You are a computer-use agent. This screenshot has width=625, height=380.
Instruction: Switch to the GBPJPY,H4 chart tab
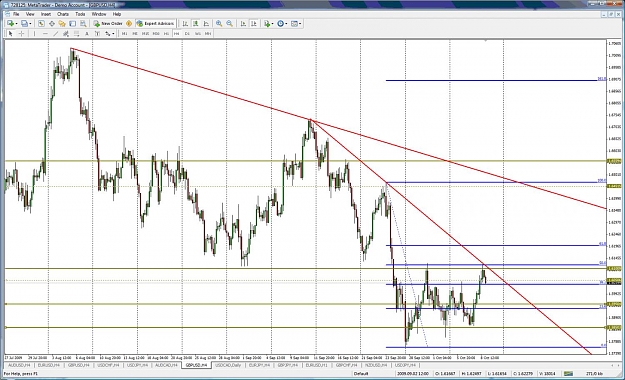point(287,365)
